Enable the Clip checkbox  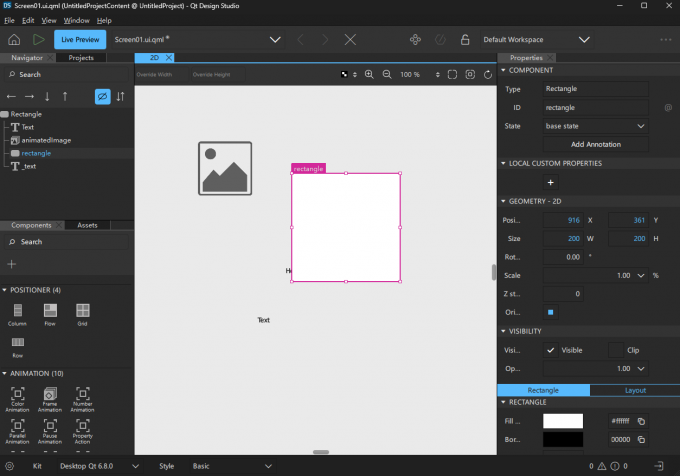click(x=616, y=350)
